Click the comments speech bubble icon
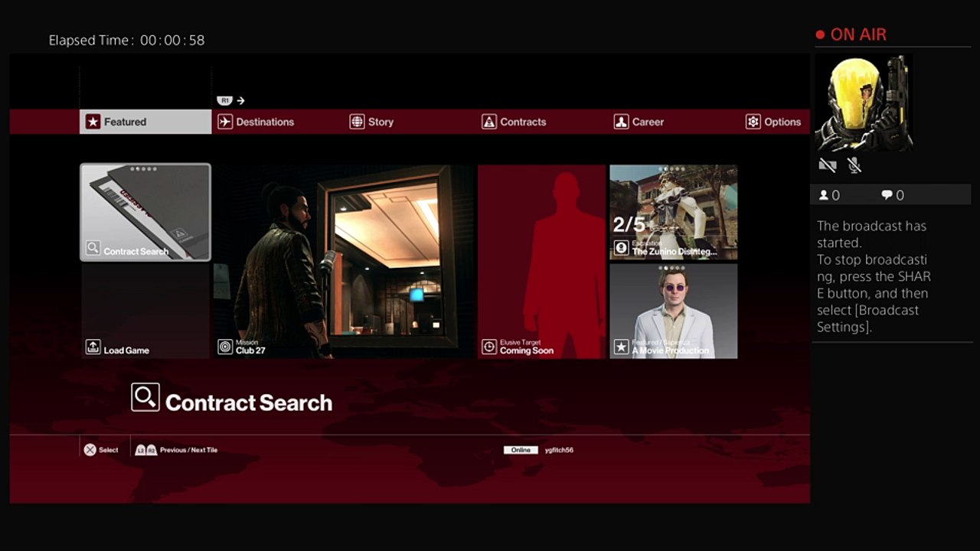This screenshot has width=980, height=551. point(887,195)
